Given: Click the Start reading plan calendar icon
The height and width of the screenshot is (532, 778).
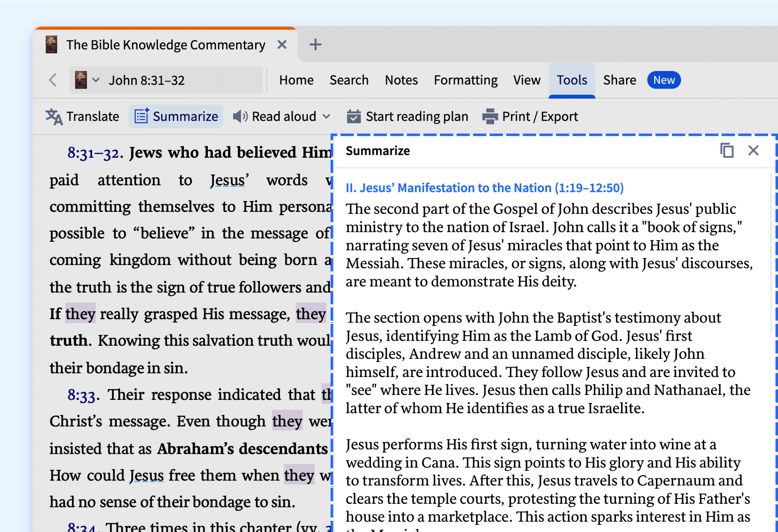Looking at the screenshot, I should point(354,116).
